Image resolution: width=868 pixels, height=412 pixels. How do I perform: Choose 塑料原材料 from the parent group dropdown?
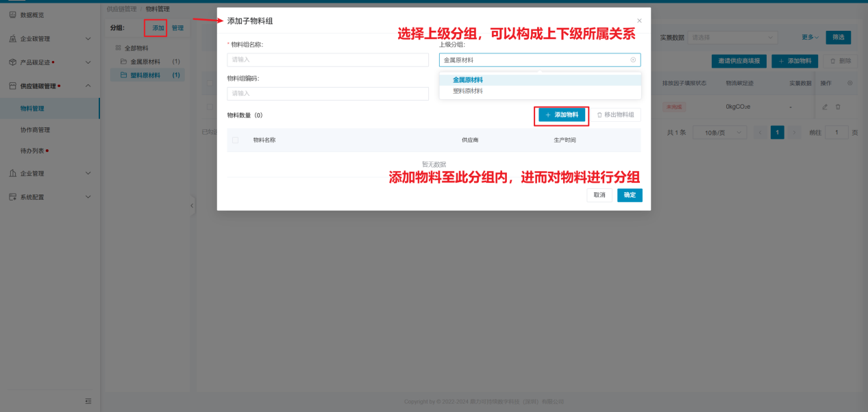pyautogui.click(x=468, y=91)
